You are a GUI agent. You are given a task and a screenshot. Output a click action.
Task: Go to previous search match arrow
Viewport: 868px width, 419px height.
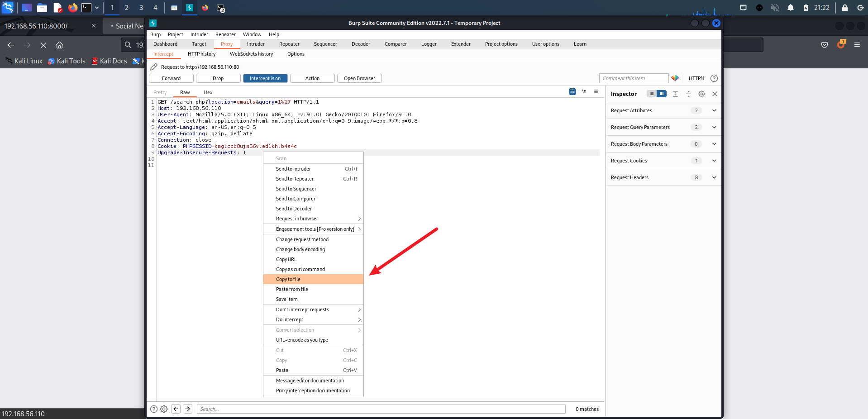(176, 409)
